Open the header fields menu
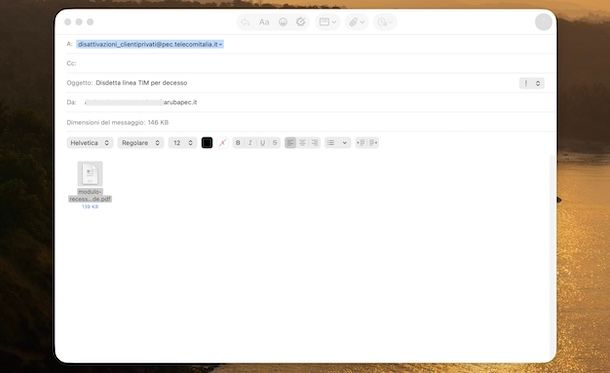Screen dimensions: 610x373 pos(327,22)
